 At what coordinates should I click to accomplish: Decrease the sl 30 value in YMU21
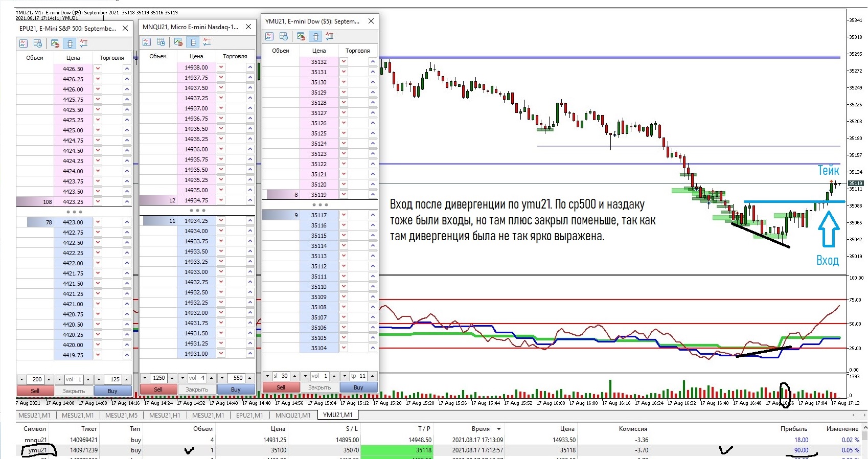pos(267,376)
